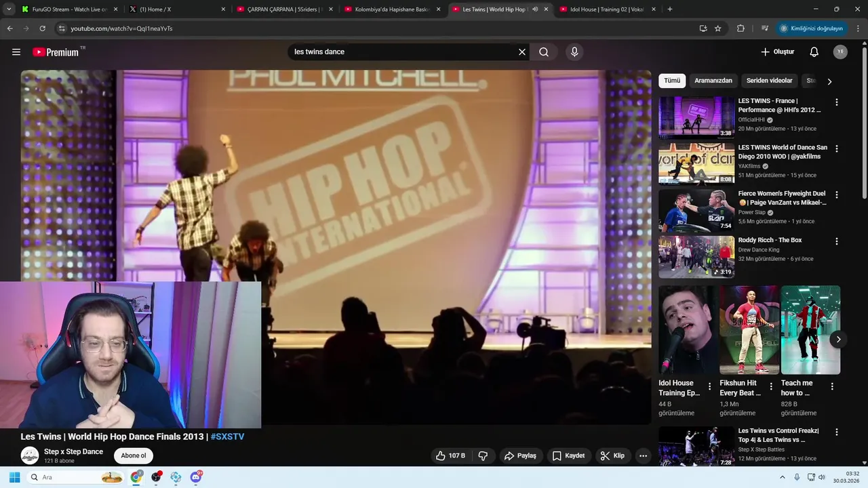The image size is (868, 488).
Task: Open Discord from the taskbar
Action: 196,477
